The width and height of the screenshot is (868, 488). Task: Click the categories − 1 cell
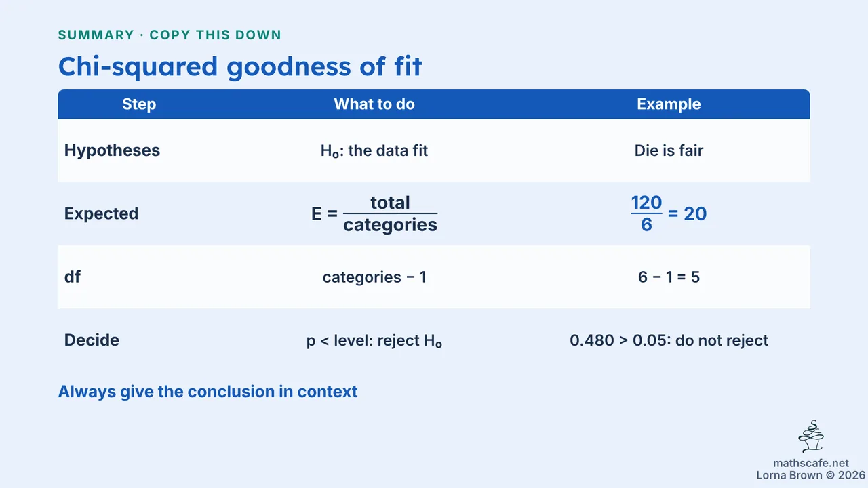coord(374,277)
